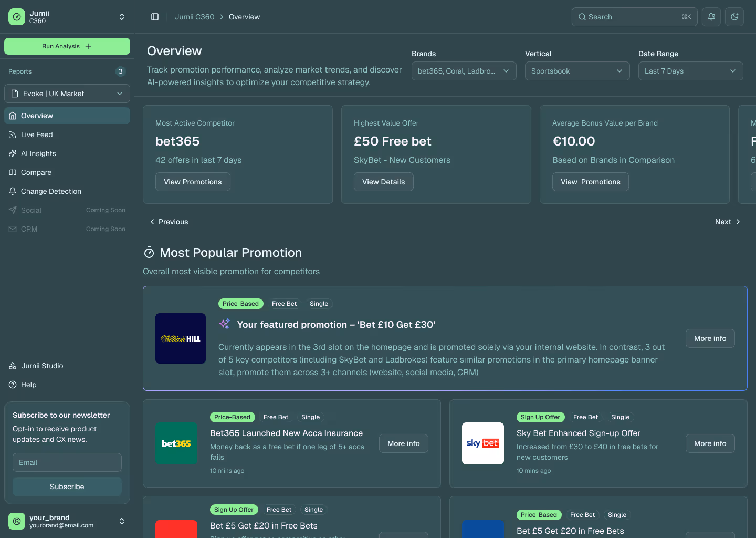Click the bet365 logo thumbnail

point(176,443)
